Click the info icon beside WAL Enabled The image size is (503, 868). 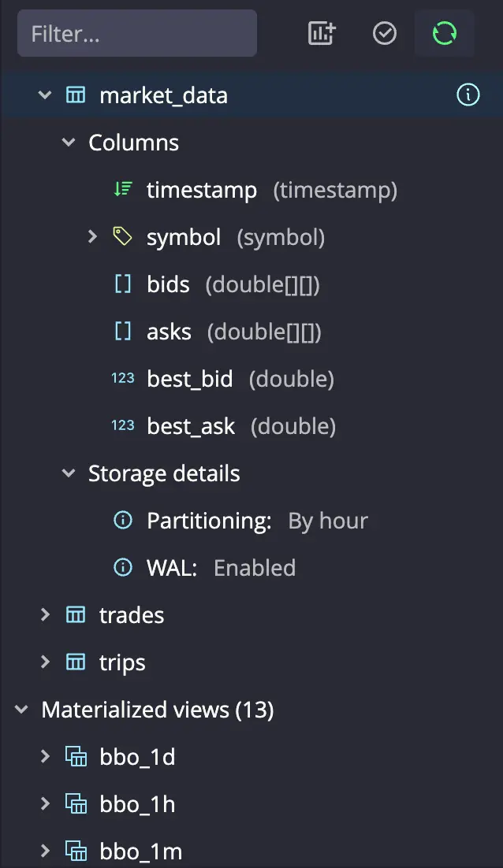tap(123, 567)
